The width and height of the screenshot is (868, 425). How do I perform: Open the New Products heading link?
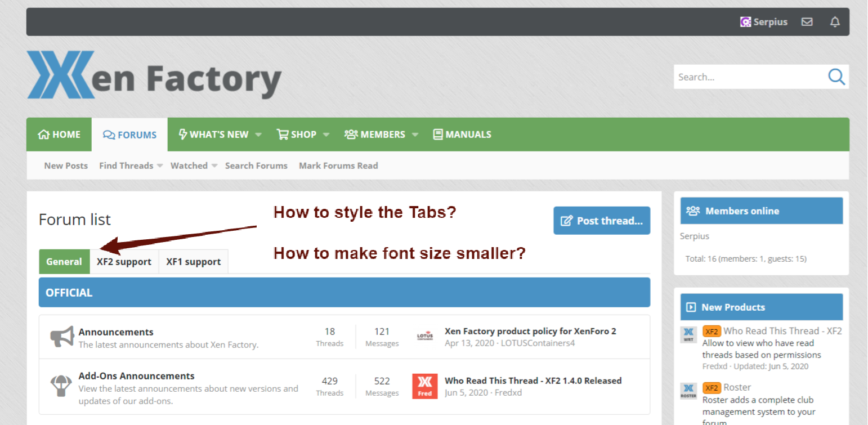click(x=733, y=307)
